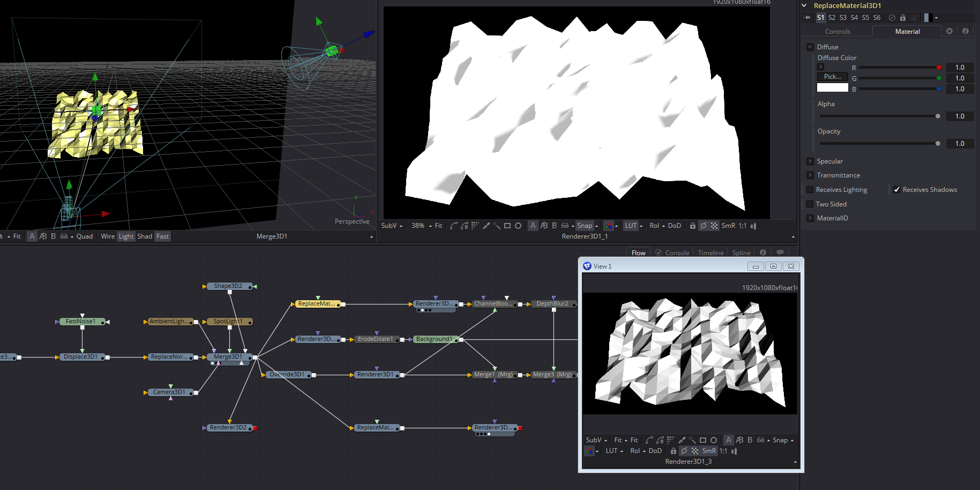Expand the MaterialID section

point(810,218)
